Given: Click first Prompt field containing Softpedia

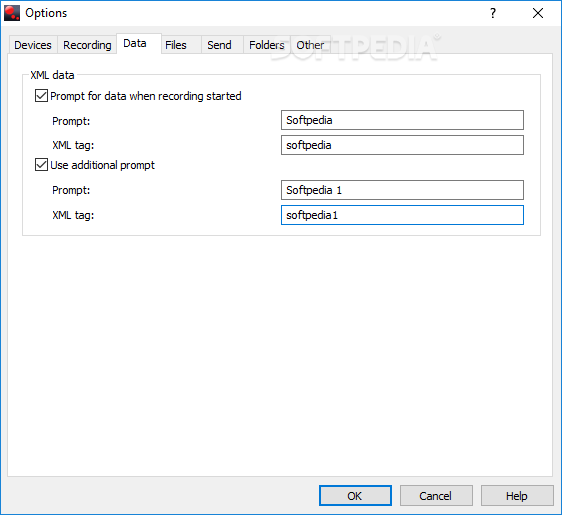Looking at the screenshot, I should tap(402, 120).
